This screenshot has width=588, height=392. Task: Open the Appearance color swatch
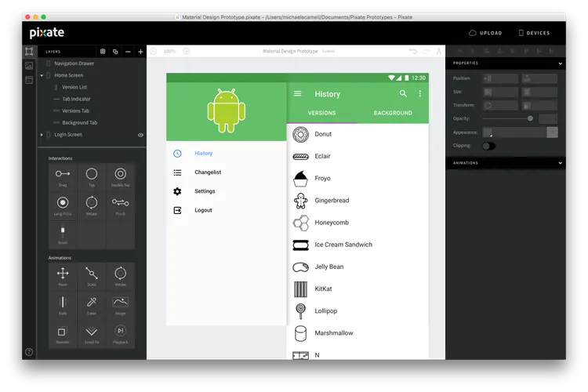[488, 132]
